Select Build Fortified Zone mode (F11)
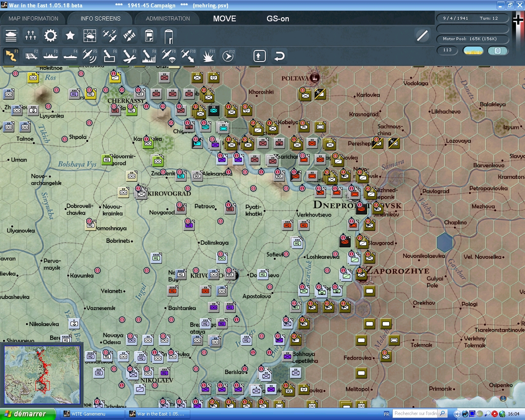This screenshot has height=420, width=525. tap(208, 56)
